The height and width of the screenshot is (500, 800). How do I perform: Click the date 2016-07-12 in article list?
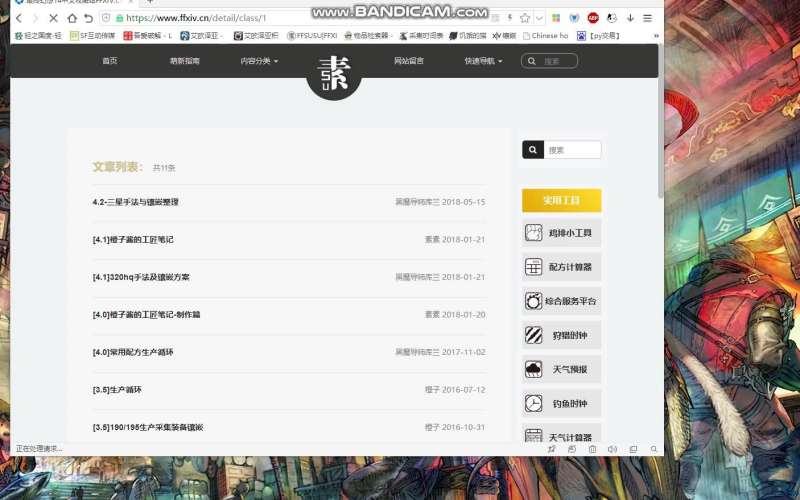(x=463, y=390)
